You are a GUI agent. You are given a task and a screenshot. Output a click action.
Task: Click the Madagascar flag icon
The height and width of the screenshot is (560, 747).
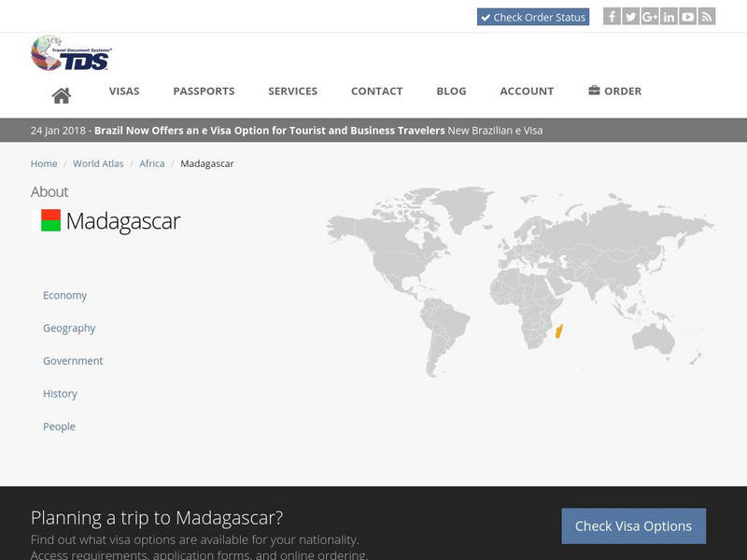pos(46,220)
